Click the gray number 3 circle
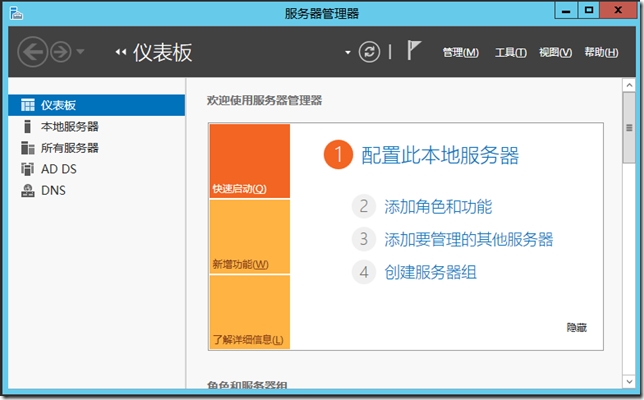The height and width of the screenshot is (400, 644). tap(364, 239)
